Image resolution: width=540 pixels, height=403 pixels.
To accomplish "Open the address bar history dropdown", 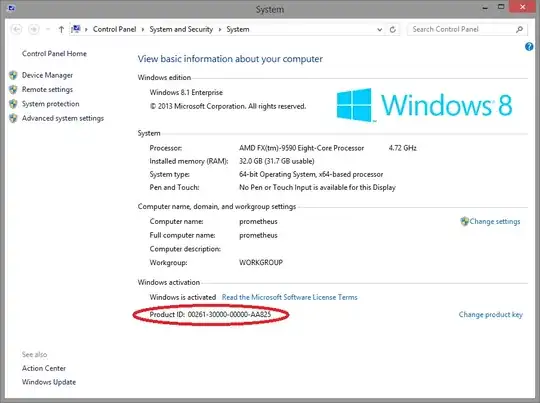I will [380, 30].
